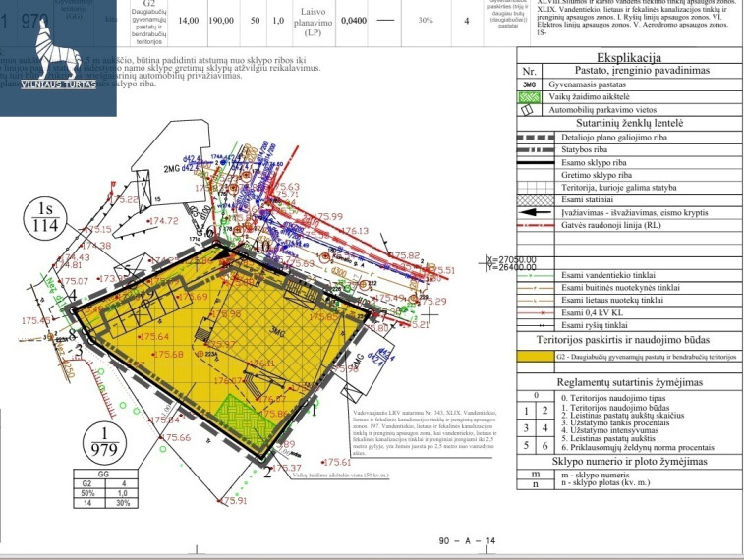Screen dimensions: 744x560
Task: Click the X=27050.00 coordinate label
Action: coord(511,259)
